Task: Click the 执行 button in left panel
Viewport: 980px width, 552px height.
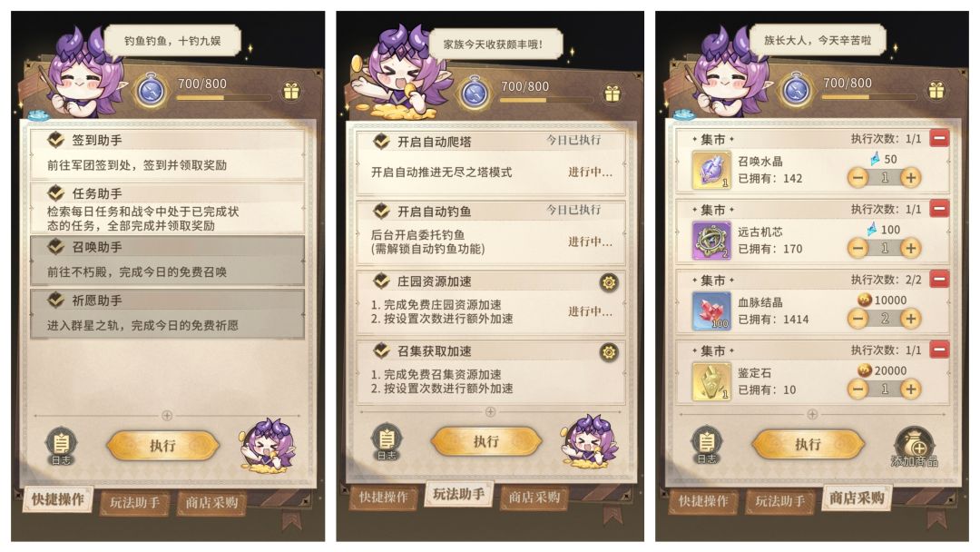Action: 162,446
